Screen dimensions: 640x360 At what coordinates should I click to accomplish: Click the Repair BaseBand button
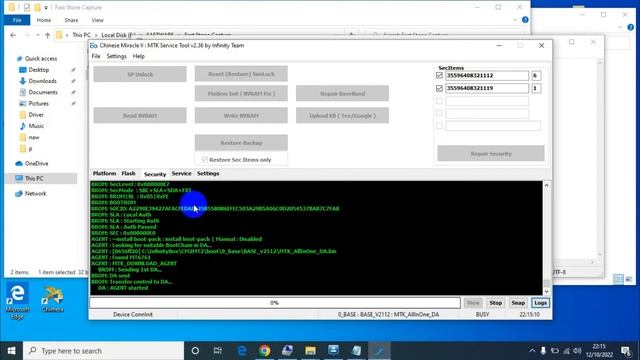[x=342, y=93]
